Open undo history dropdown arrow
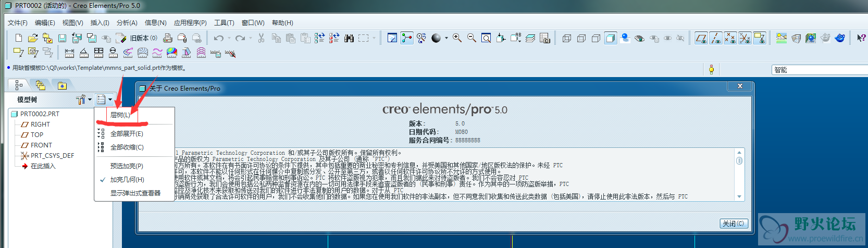Viewport: 868px width, 248px height. tap(229, 38)
